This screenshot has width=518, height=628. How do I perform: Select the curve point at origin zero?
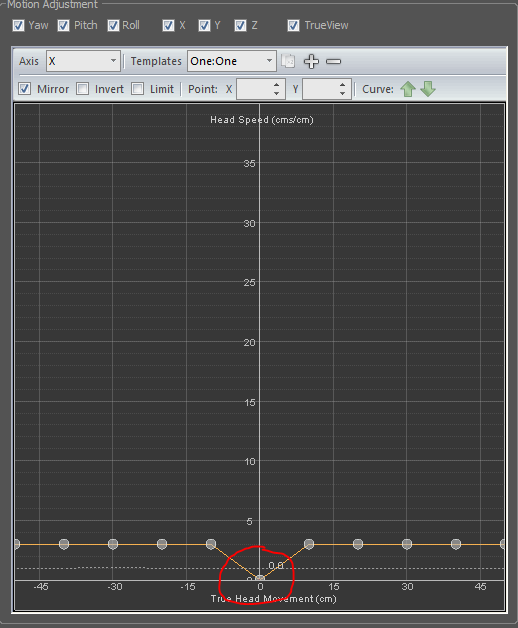260,578
